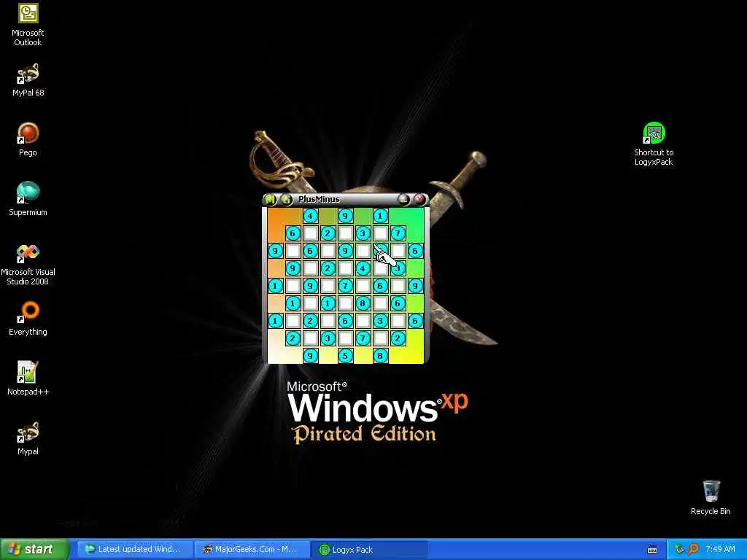
Task: Select the Recycle Bin icon
Action: pos(711,497)
